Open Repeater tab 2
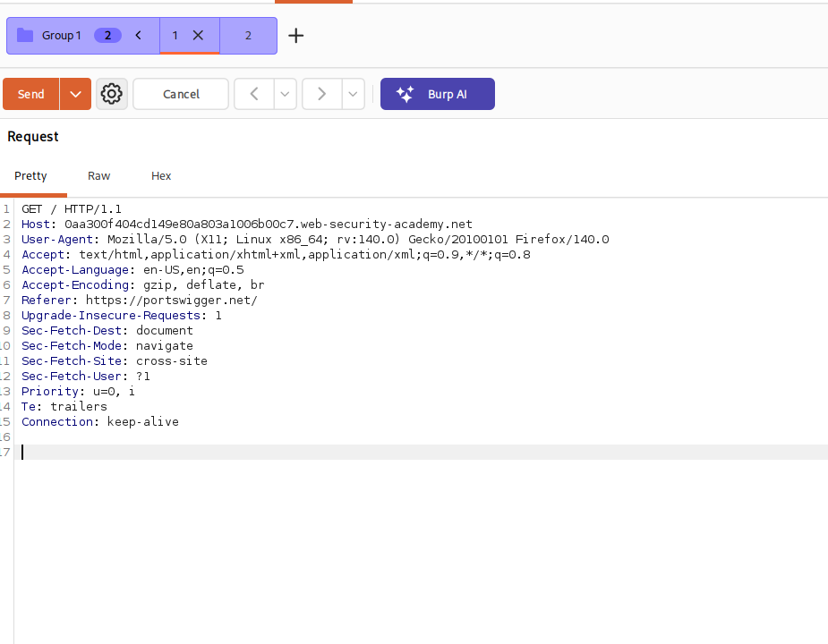828x644 pixels. pos(248,36)
